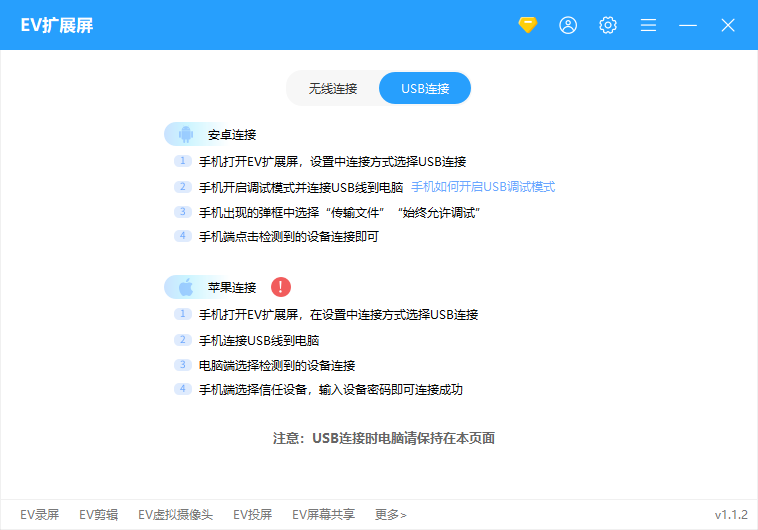Image resolution: width=758 pixels, height=530 pixels.
Task: Click the Apple logo icon
Action: (x=186, y=287)
